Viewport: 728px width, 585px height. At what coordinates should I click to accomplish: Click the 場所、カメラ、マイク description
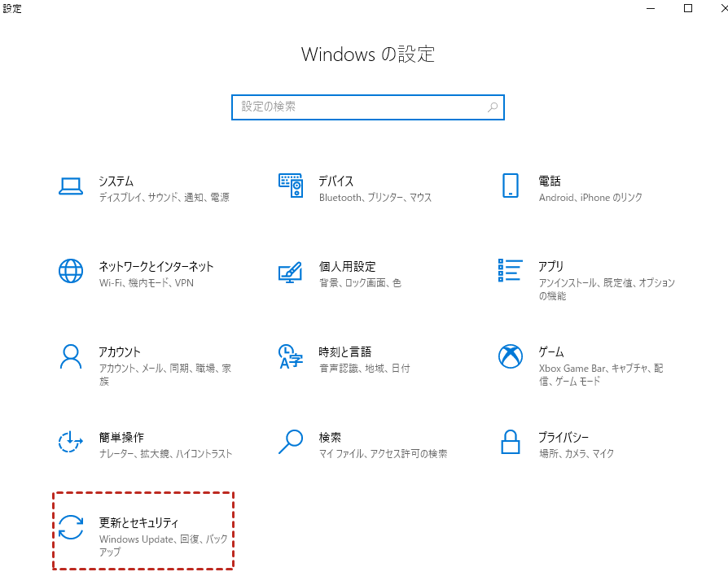(577, 453)
